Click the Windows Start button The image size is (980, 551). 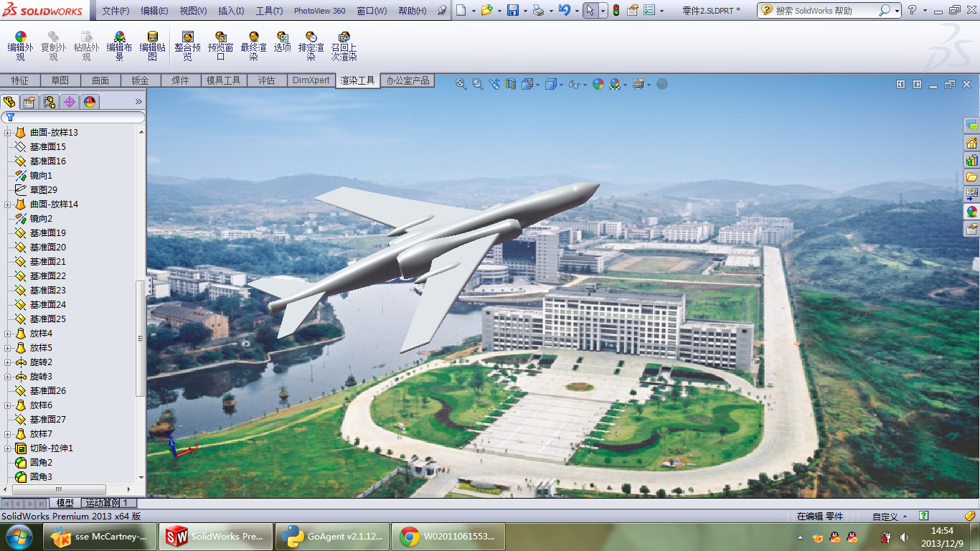[x=18, y=537]
